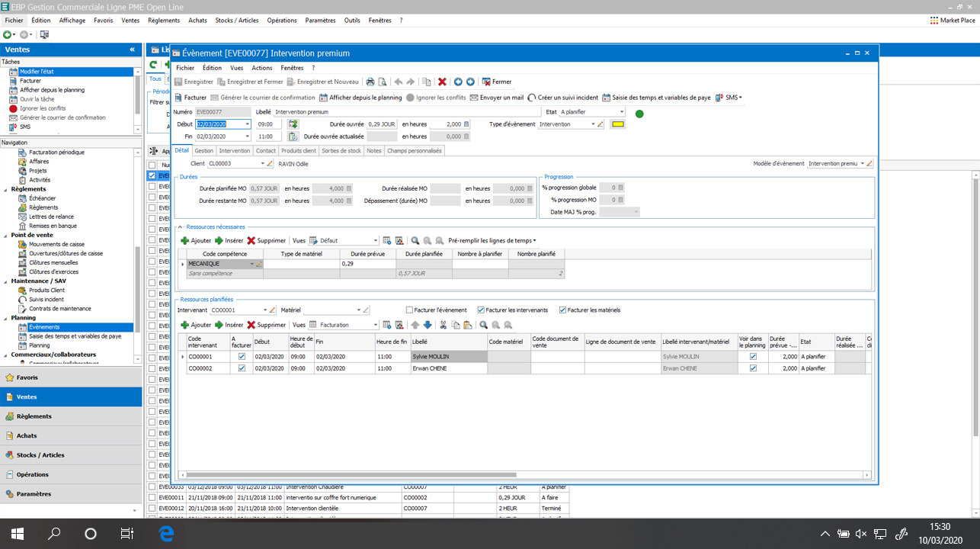The image size is (980, 549).
Task: Click the Créer un suivi incident icon
Action: click(531, 98)
